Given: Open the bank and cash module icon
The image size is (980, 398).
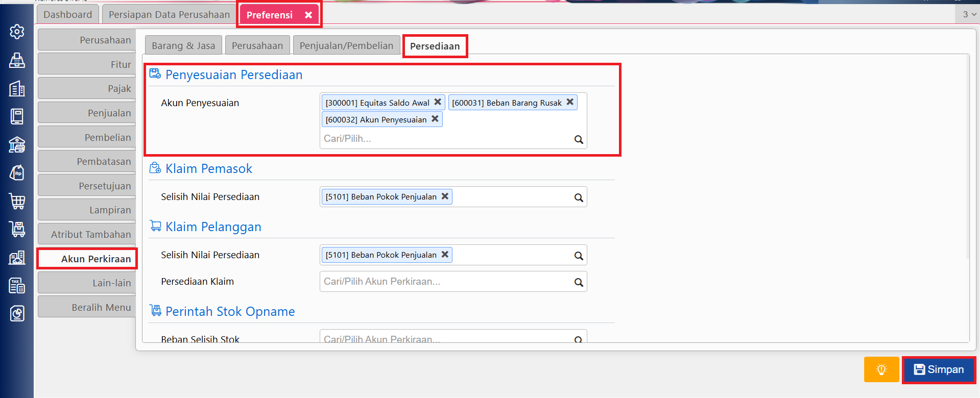Looking at the screenshot, I should [x=17, y=145].
